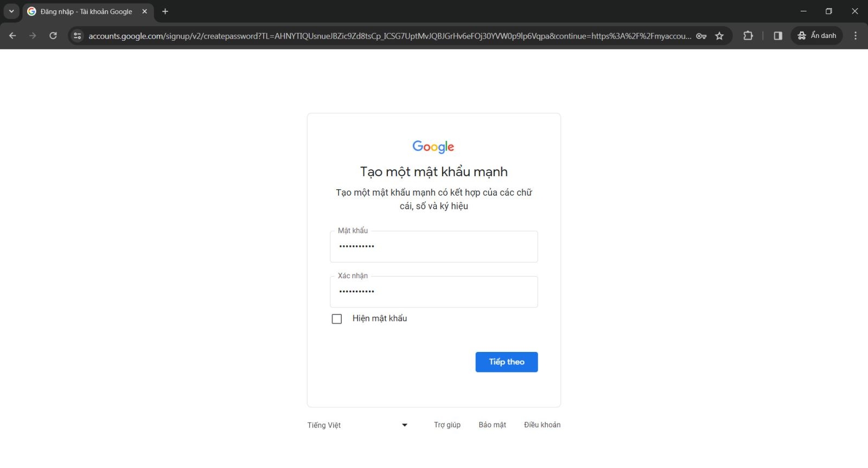
Task: Click the Google logo
Action: coord(433,146)
